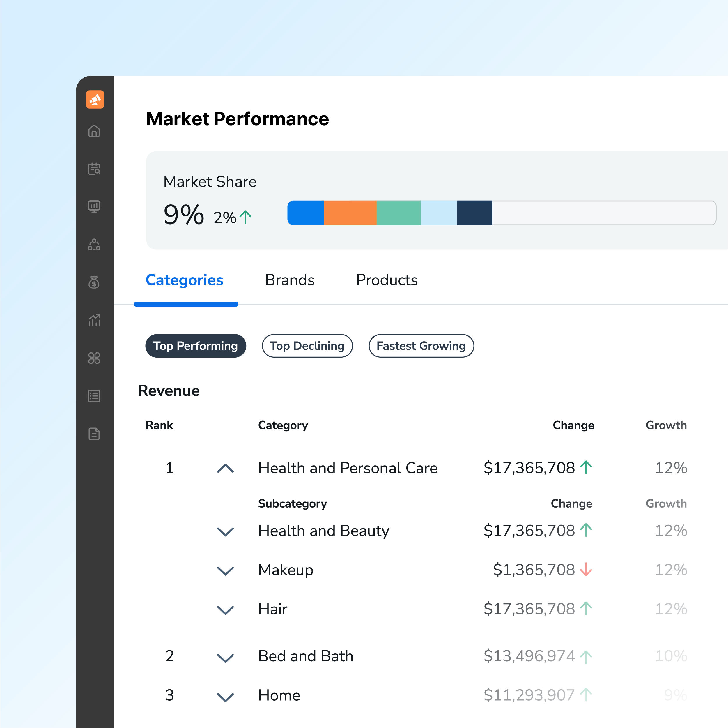Image resolution: width=728 pixels, height=728 pixels.
Task: Open the money bag sidebar icon
Action: click(94, 282)
